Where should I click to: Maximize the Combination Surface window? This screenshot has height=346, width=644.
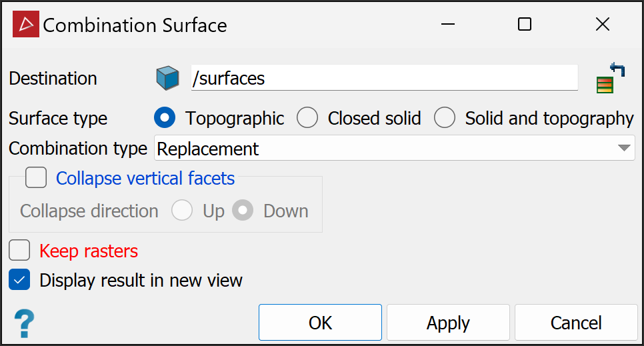coord(525,24)
